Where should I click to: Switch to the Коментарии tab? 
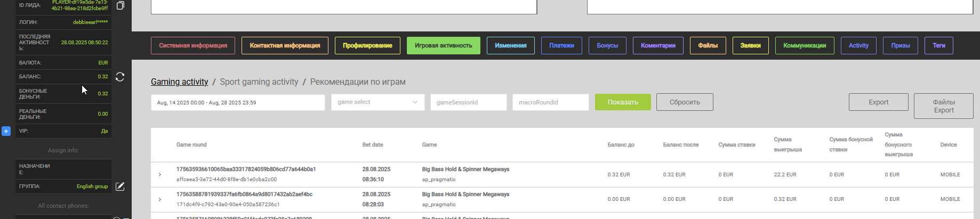click(658, 45)
